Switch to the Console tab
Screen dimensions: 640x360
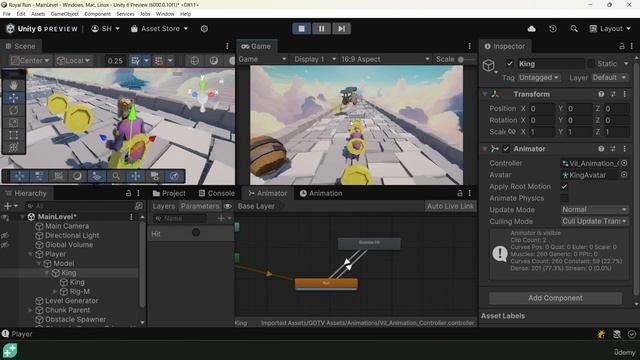[x=217, y=193]
